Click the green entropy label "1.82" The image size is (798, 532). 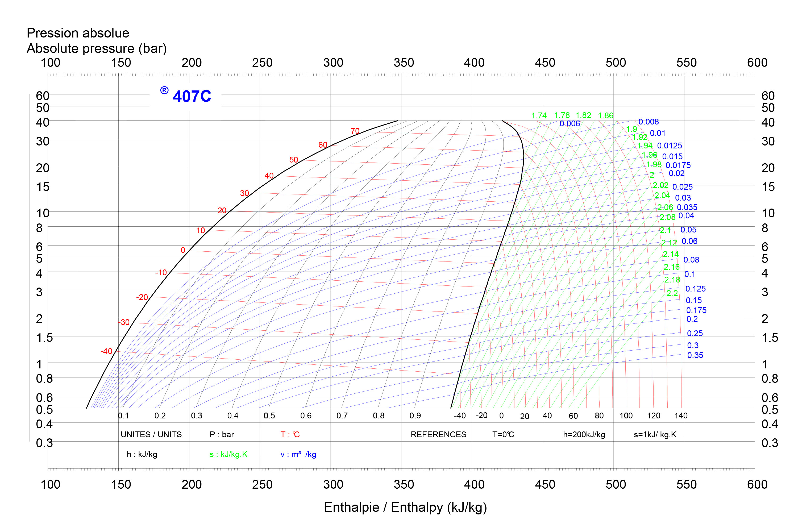(x=583, y=115)
